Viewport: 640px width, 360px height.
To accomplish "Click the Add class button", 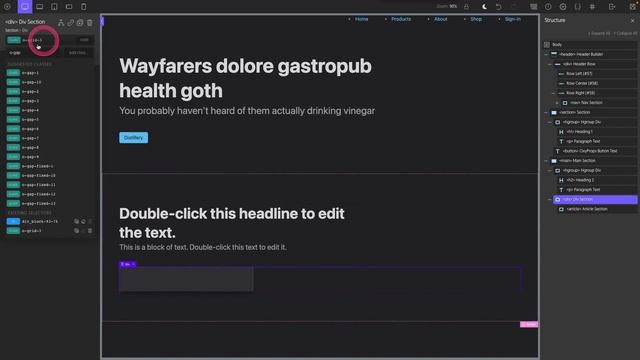I will (x=78, y=53).
